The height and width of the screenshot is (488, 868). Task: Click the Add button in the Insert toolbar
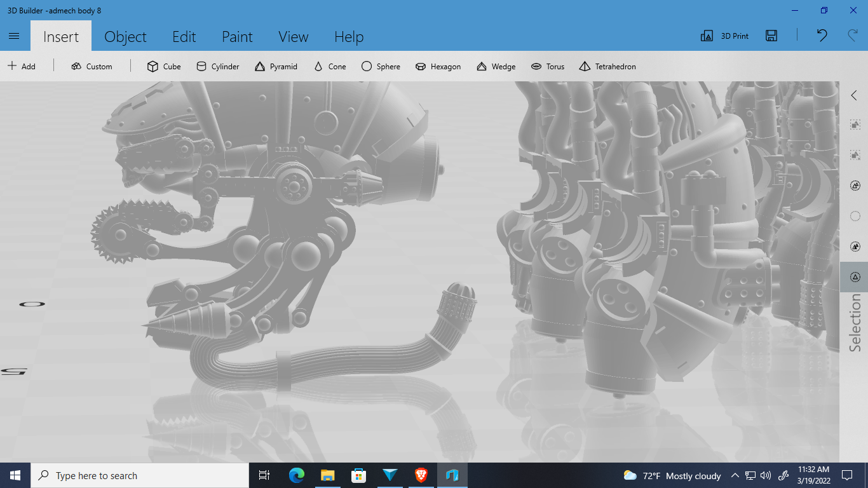point(22,66)
